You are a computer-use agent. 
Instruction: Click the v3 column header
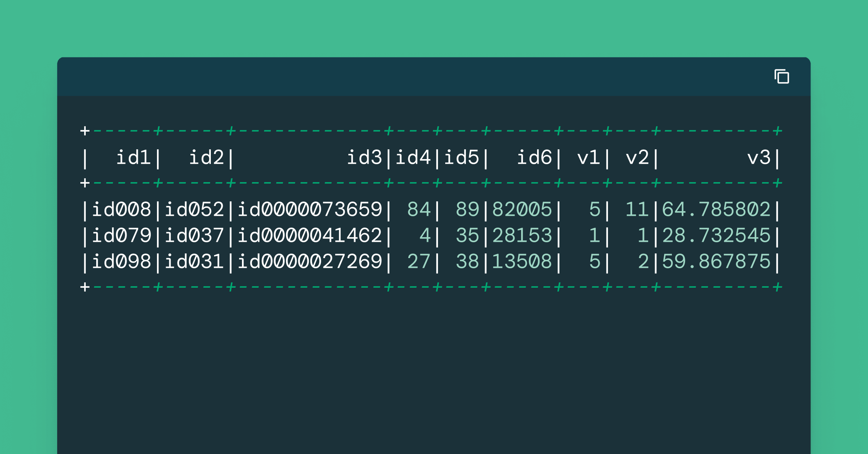[759, 158]
